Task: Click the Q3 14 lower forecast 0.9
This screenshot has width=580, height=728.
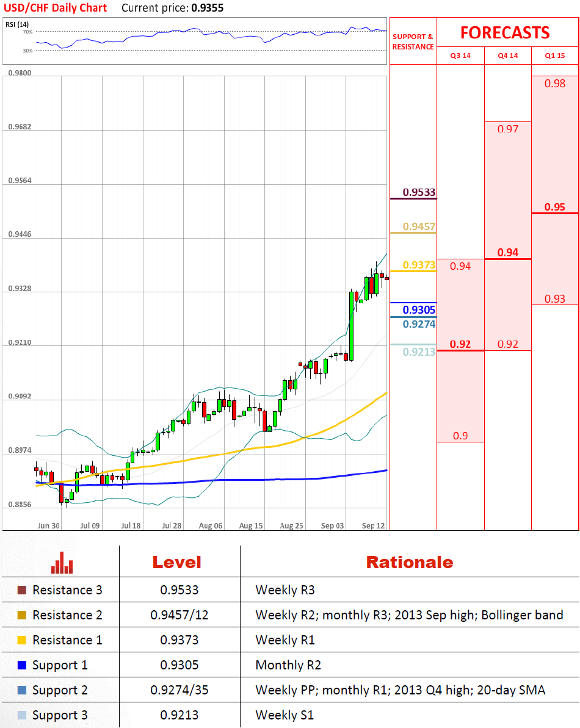Action: coord(460,436)
